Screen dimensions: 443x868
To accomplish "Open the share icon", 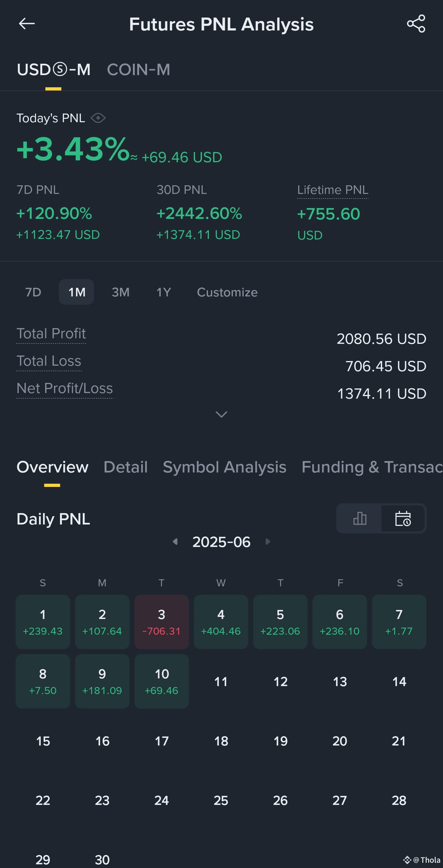I will pos(416,24).
